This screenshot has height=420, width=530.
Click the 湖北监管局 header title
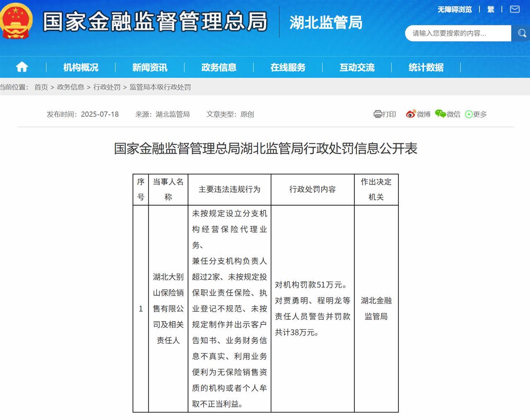(326, 22)
